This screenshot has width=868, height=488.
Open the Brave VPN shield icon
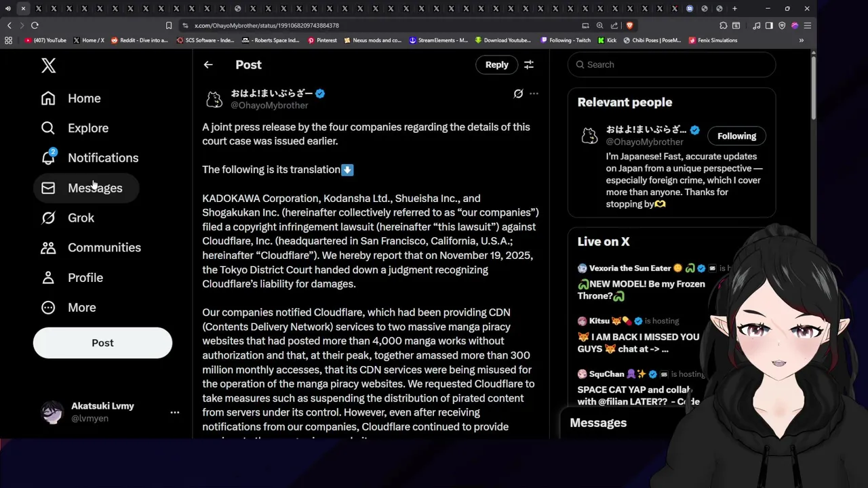782,25
